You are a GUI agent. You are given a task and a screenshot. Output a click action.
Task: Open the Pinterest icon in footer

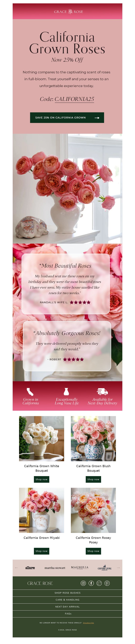point(107,583)
